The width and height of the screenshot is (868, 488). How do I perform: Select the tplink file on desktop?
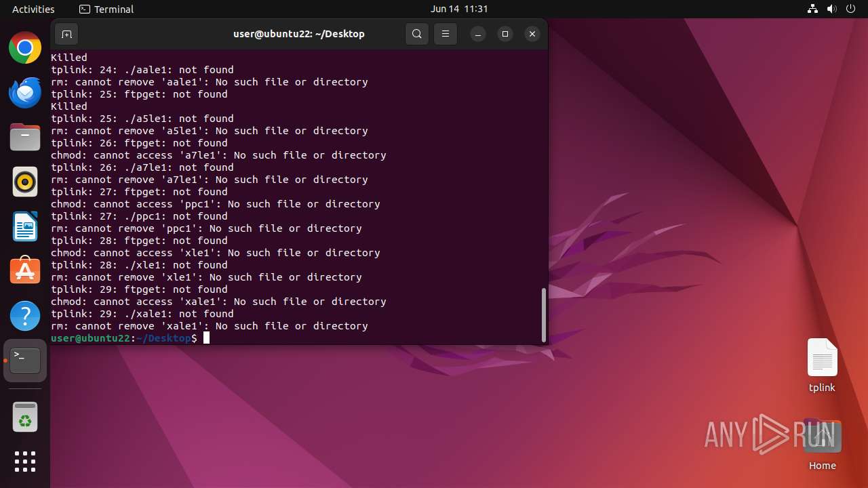tap(822, 366)
